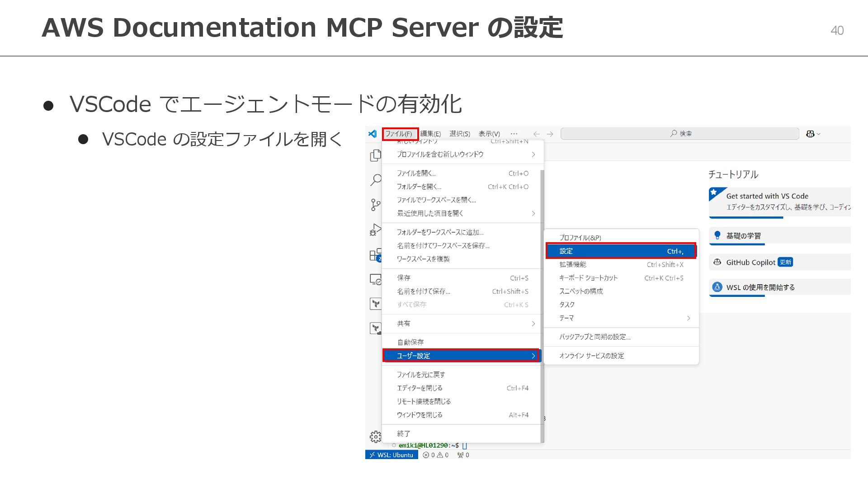Viewport: 868px width, 488px height.
Task: Select 名前を付けて保存... item
Action: click(462, 291)
